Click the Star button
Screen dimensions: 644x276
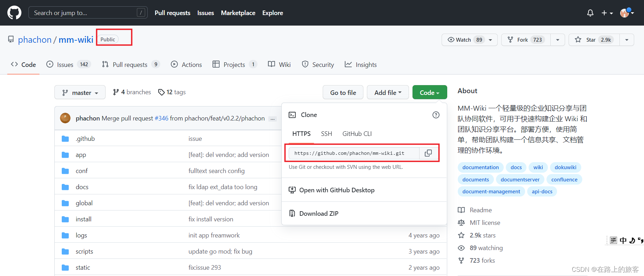(x=594, y=40)
